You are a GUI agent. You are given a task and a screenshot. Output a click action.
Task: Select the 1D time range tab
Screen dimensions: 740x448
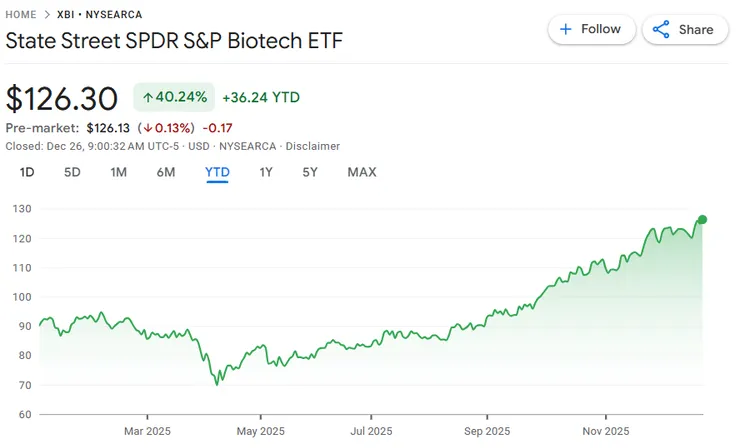coord(27,172)
